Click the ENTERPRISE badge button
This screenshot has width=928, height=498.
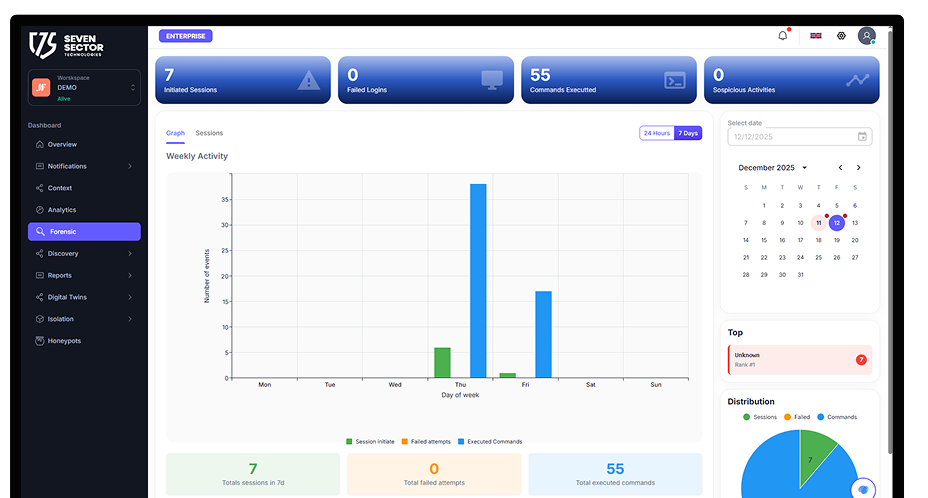[185, 36]
